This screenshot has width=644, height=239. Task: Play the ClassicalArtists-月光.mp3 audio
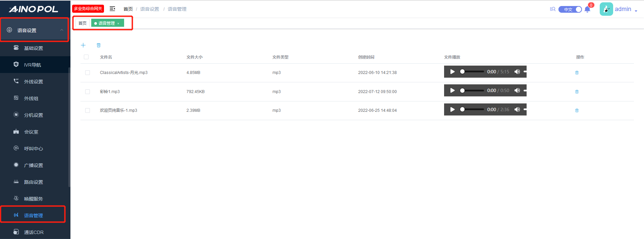452,72
